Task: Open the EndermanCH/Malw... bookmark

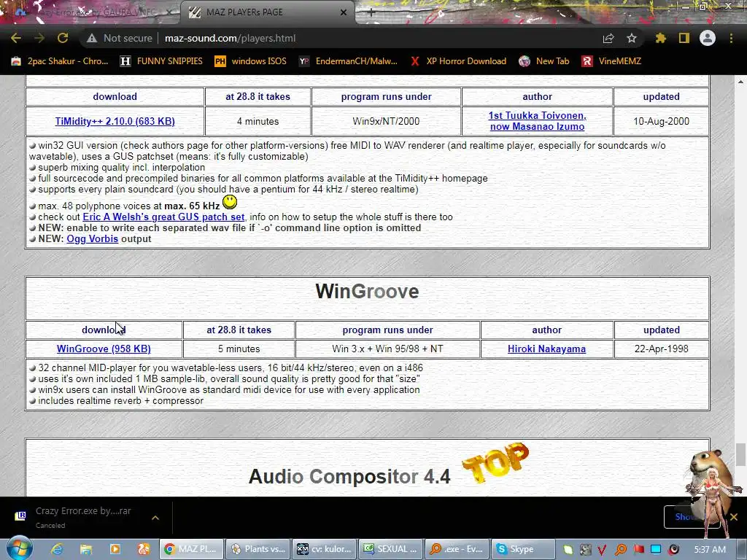Action: (x=348, y=61)
